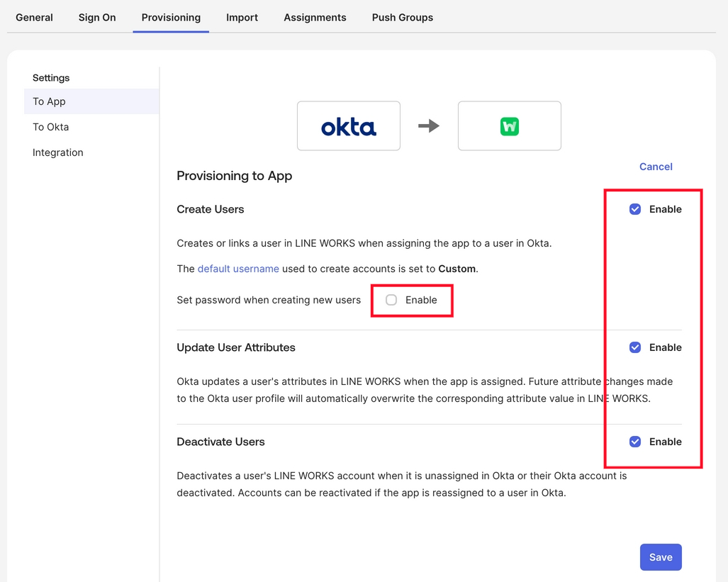Switch to the Sign On tab
728x582 pixels.
click(x=97, y=18)
